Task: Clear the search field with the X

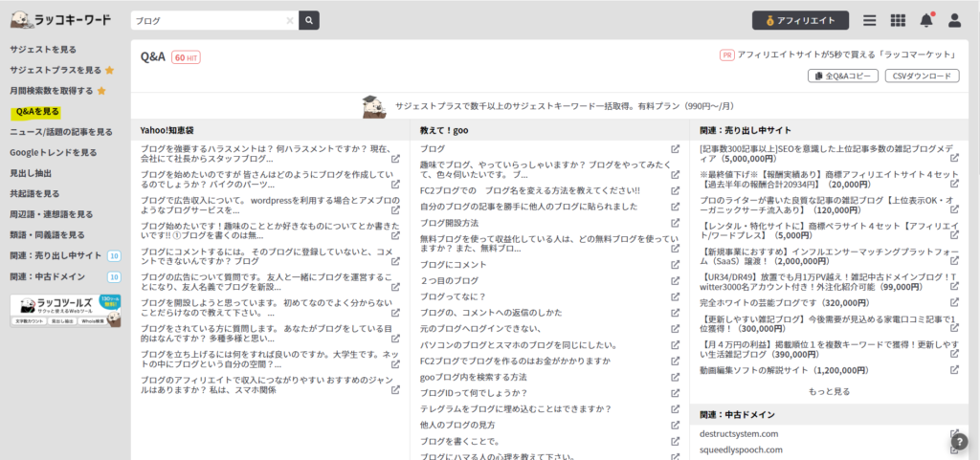Action: pyautogui.click(x=289, y=20)
